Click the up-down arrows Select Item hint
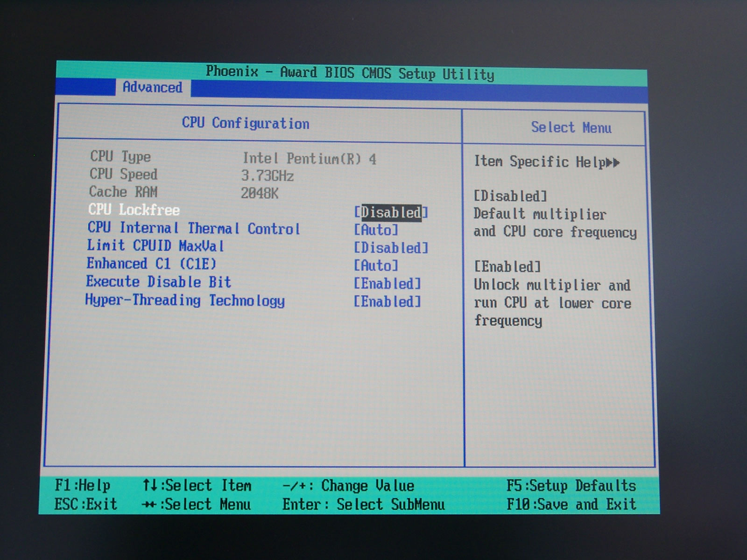The width and height of the screenshot is (747, 560). (x=197, y=485)
